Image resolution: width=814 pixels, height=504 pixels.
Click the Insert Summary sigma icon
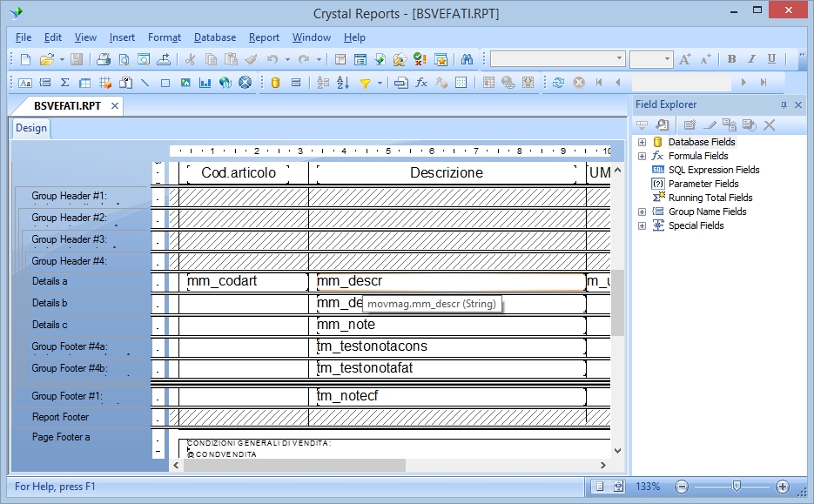(x=65, y=83)
